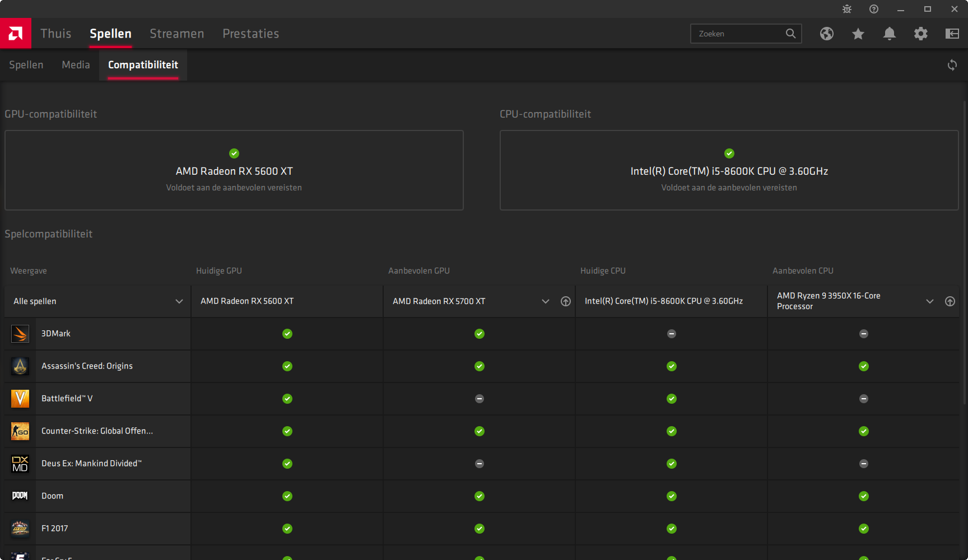
Task: Open the help question mark icon
Action: (874, 9)
